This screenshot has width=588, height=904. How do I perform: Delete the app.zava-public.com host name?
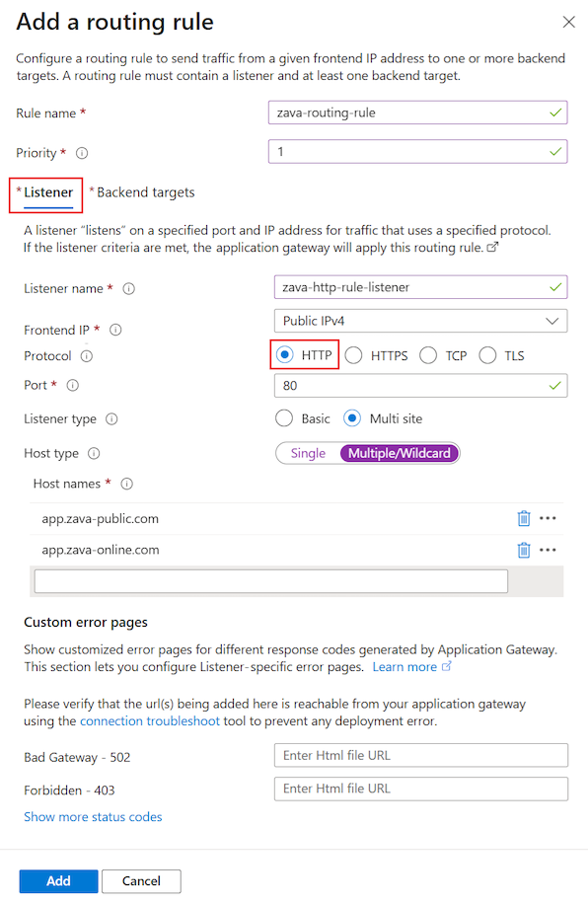(524, 518)
